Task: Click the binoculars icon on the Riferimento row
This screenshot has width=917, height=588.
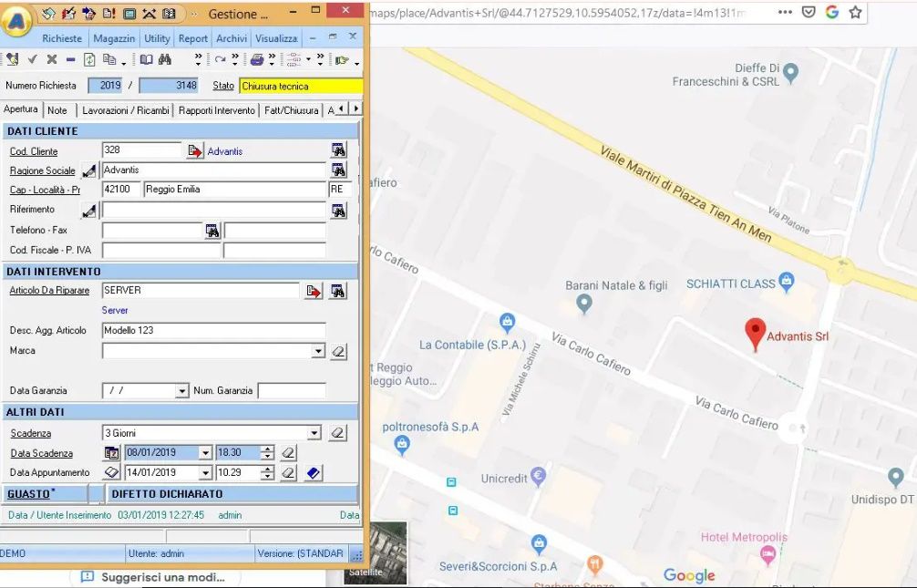Action: point(338,211)
